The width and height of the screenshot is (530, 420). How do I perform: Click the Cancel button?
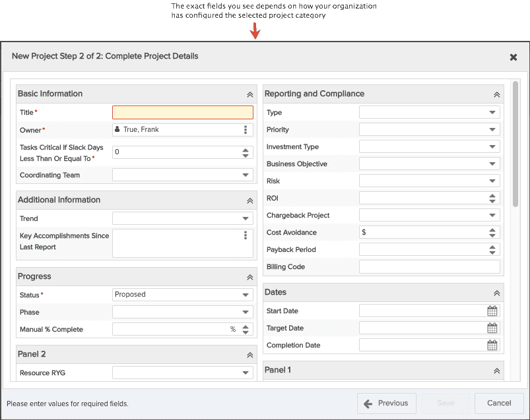coord(499,404)
